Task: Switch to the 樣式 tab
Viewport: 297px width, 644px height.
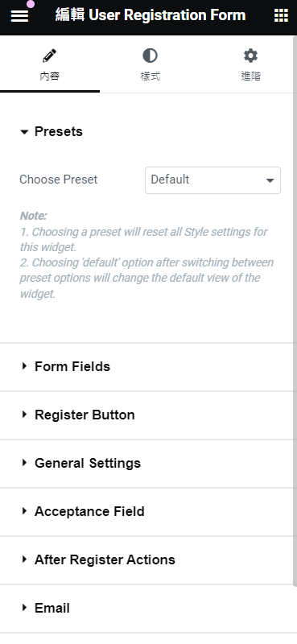Action: click(x=150, y=64)
